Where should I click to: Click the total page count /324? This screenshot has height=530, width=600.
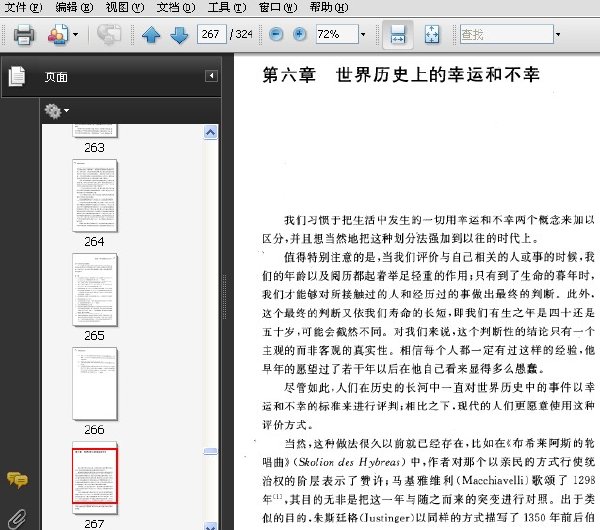pyautogui.click(x=241, y=34)
